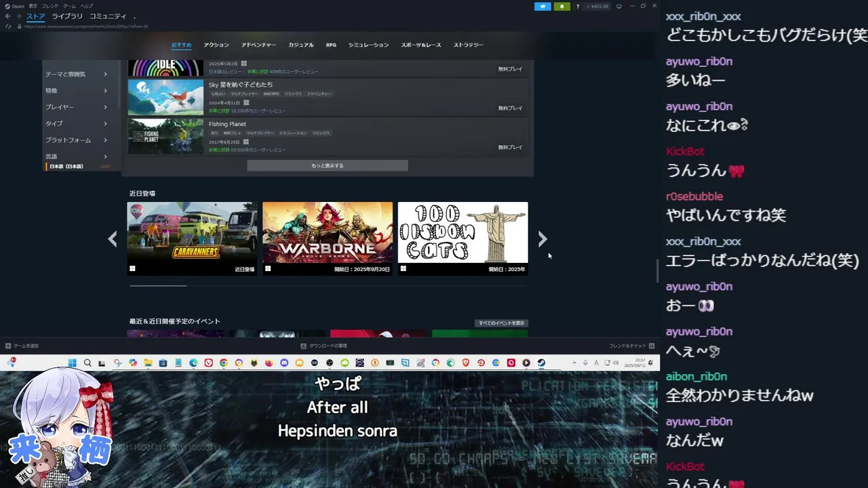
Task: Click the Steam icon on taskbar
Action: (x=541, y=363)
